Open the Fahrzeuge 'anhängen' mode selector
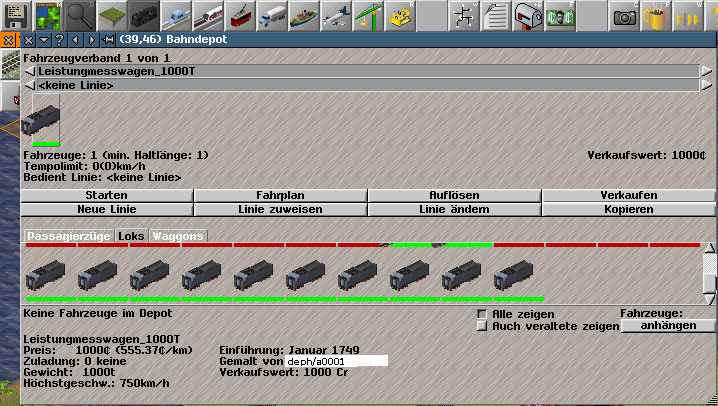 (667, 326)
